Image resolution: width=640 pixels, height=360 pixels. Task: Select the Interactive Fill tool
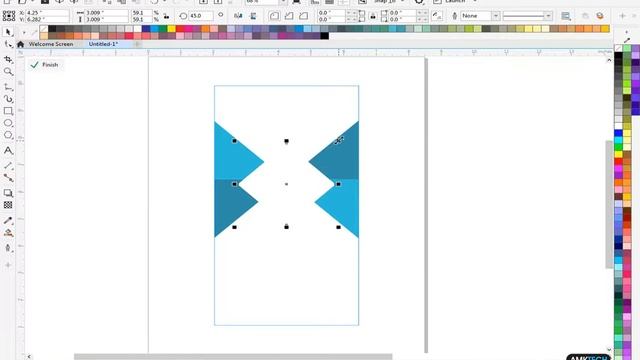(x=8, y=233)
